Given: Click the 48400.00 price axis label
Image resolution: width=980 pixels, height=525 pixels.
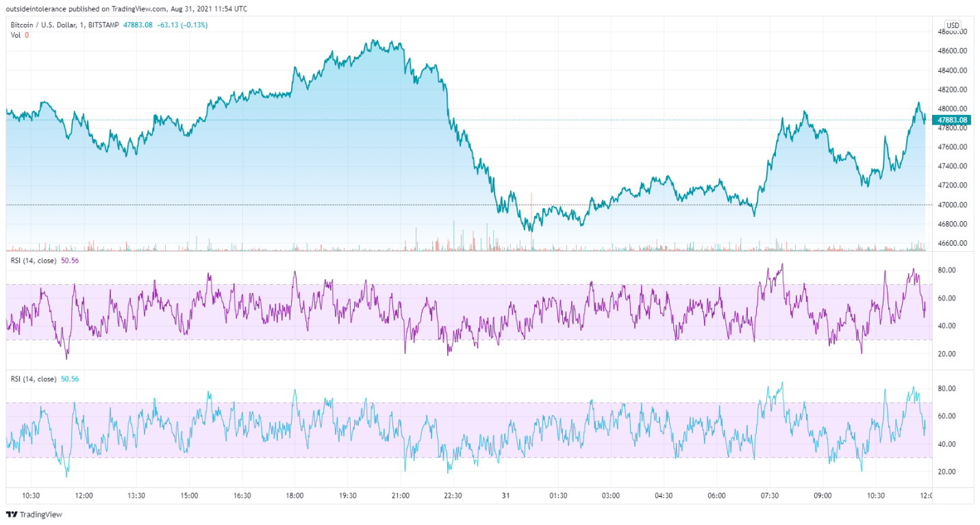Looking at the screenshot, I should click(952, 70).
